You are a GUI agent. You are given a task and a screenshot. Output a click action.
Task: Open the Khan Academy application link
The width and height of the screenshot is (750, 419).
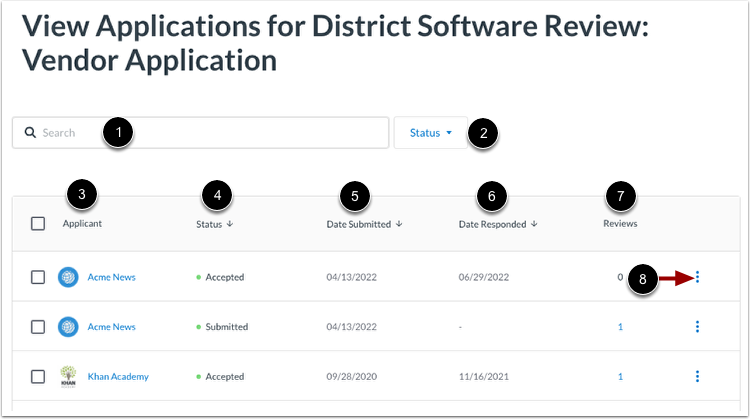[x=118, y=376]
